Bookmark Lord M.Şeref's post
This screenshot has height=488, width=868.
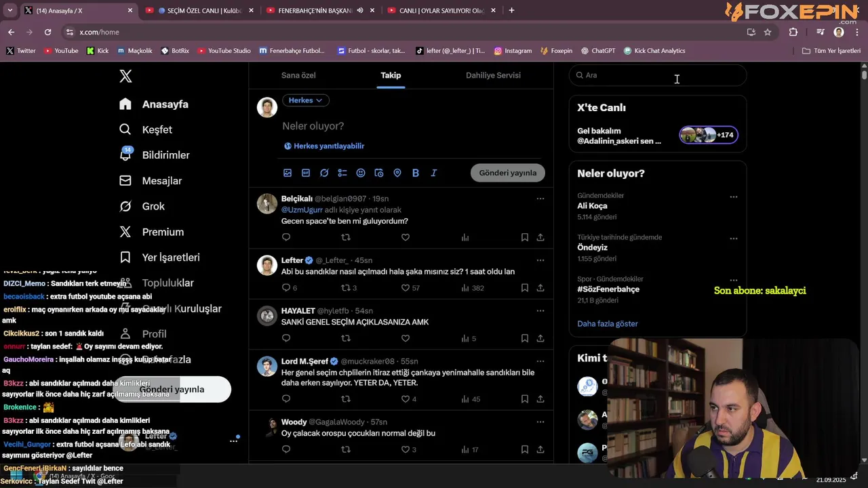click(525, 399)
